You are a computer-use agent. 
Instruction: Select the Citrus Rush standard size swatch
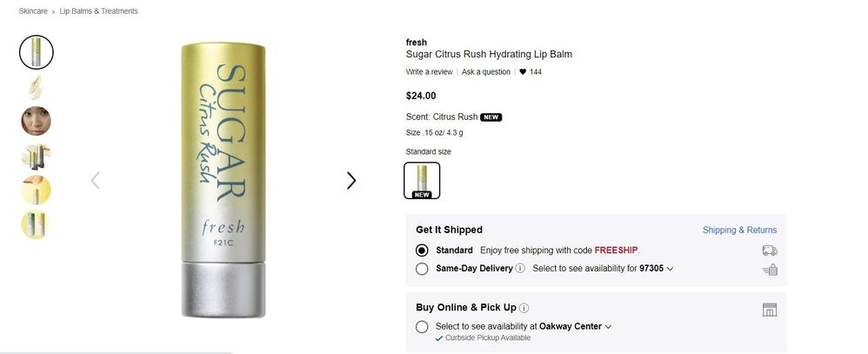pyautogui.click(x=422, y=180)
